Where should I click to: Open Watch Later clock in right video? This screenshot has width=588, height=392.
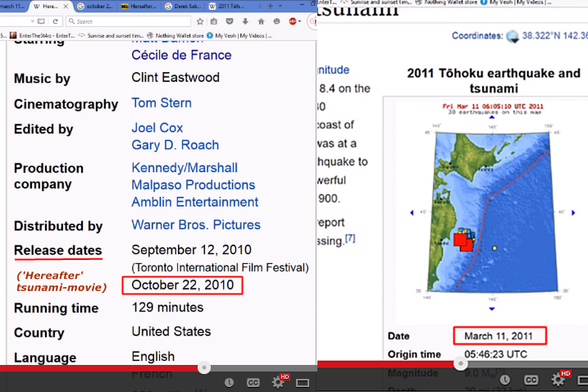[504, 380]
